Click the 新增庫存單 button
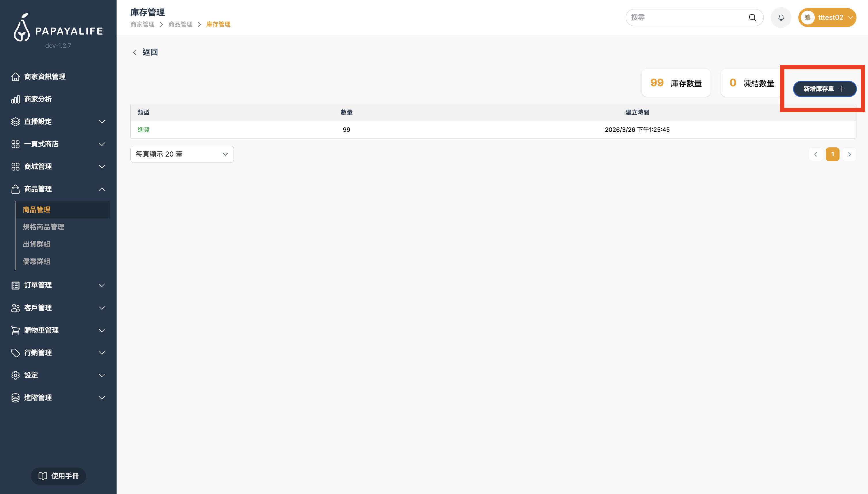 point(824,89)
